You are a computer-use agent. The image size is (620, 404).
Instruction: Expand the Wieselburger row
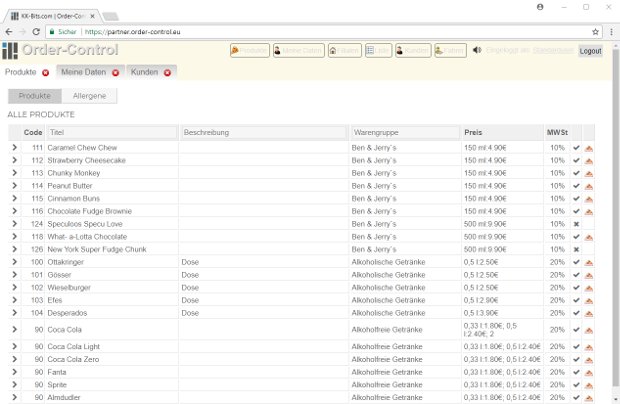click(x=15, y=287)
